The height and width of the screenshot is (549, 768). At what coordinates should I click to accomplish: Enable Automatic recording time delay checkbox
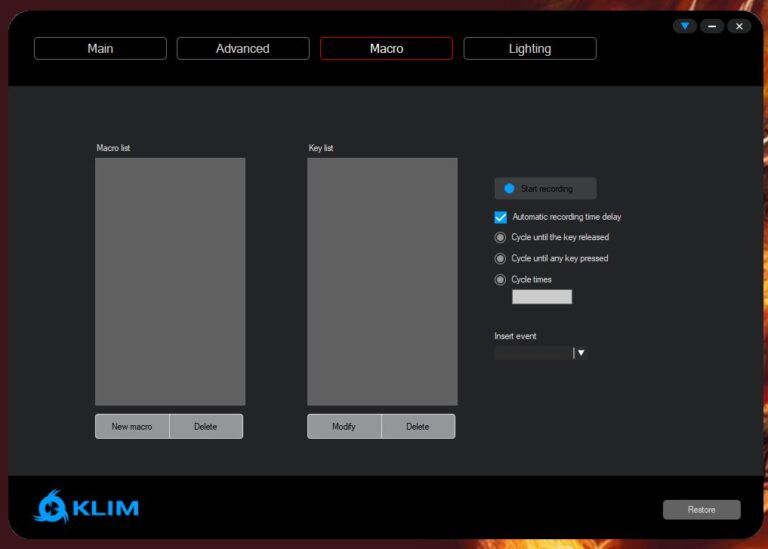501,217
